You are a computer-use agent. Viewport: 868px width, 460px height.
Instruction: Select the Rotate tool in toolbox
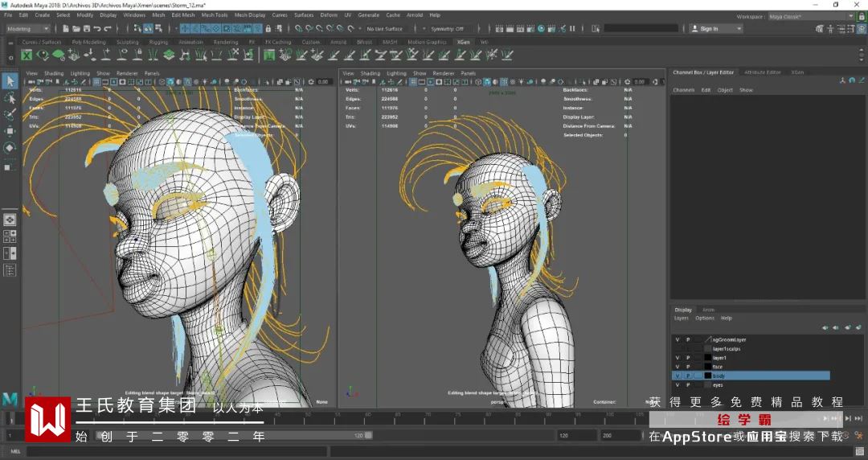coord(10,147)
